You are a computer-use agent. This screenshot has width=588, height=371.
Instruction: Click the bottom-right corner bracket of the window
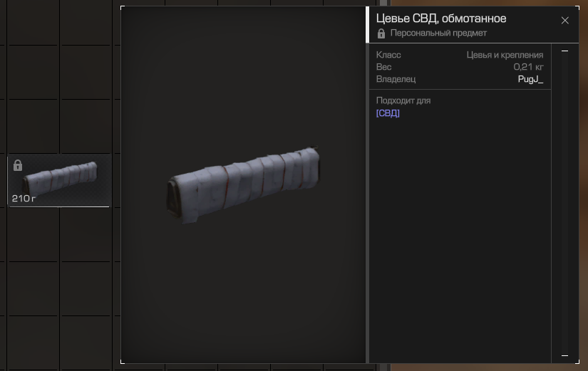click(577, 361)
